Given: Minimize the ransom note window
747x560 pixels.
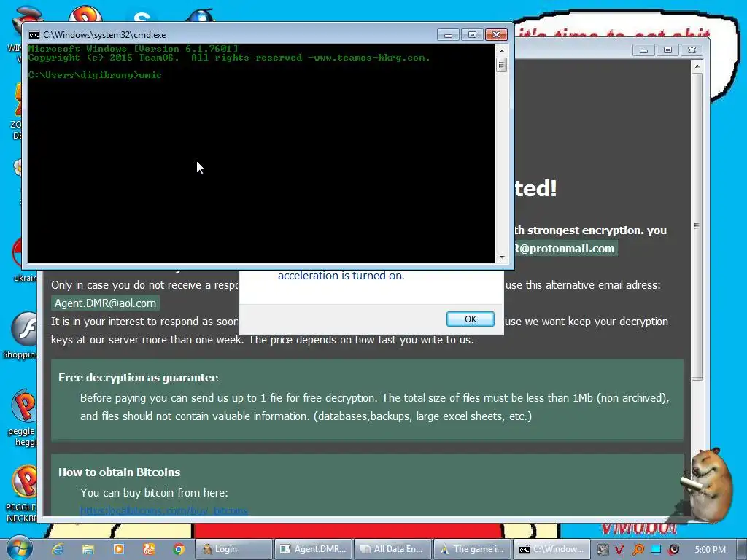Looking at the screenshot, I should 643,50.
